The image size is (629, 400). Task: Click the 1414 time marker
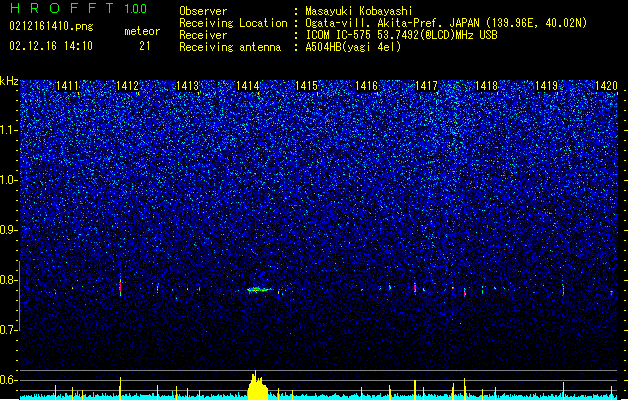point(248,86)
